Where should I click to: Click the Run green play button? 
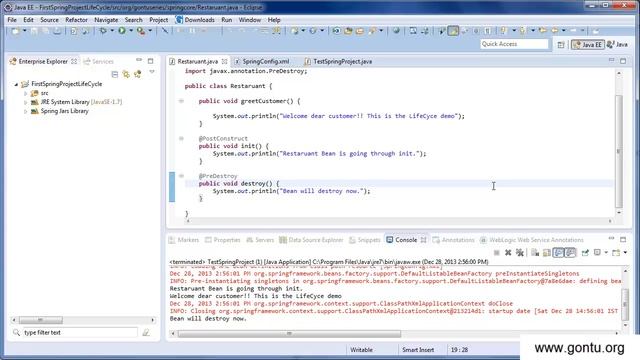tap(122, 31)
